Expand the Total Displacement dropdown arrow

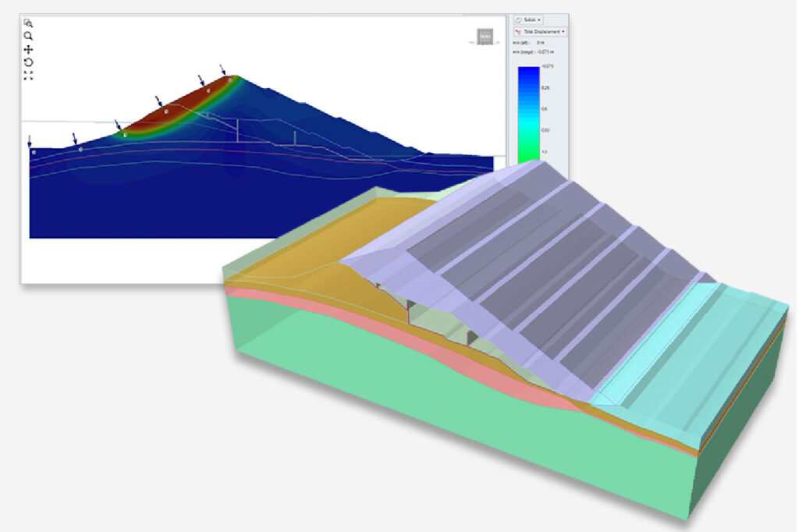tap(562, 31)
